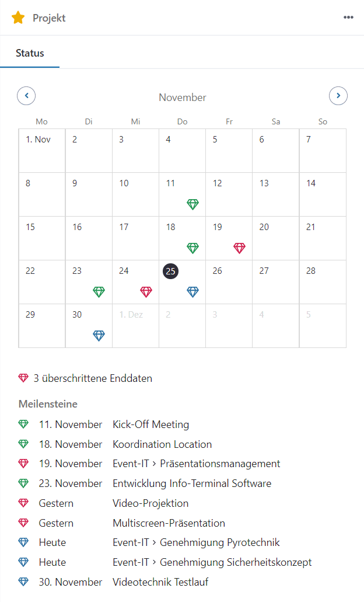The image size is (364, 602).
Task: Click the 3 überschrittene Enddaten notice
Action: (x=93, y=378)
